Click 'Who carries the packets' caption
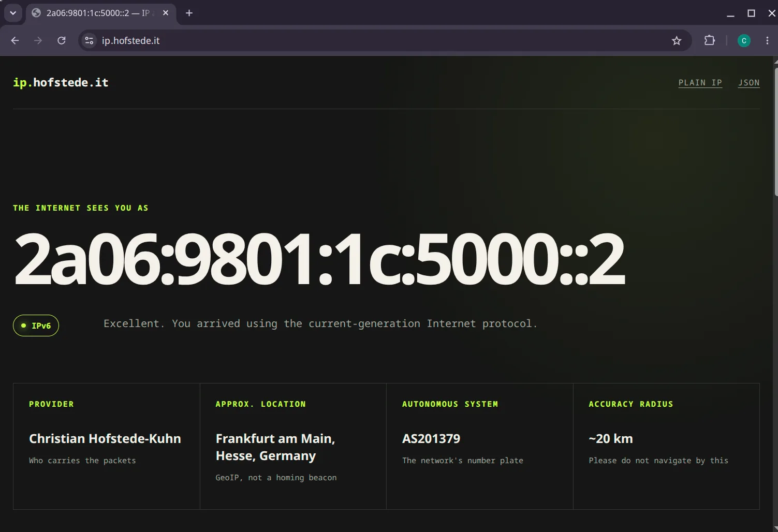The image size is (778, 532). coord(82,461)
